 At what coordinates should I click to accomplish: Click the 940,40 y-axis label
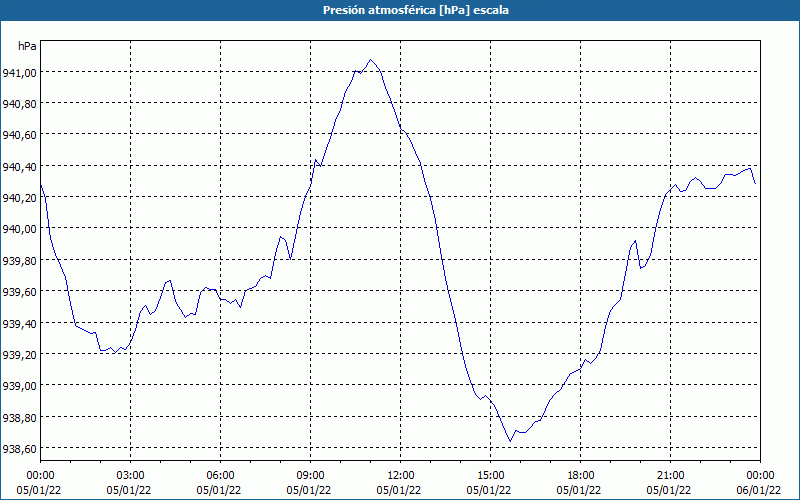click(x=20, y=167)
